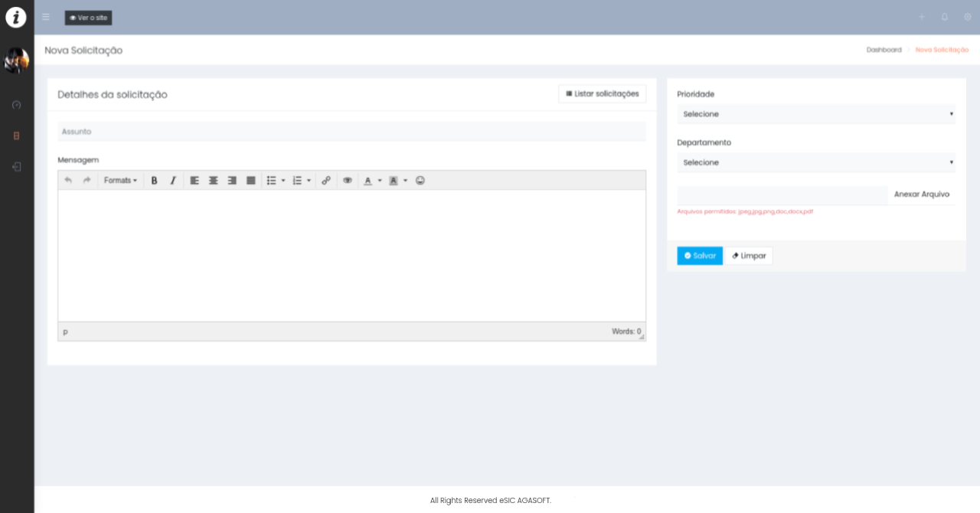This screenshot has height=513, width=980.
Task: Expand the Formats dropdown in the editor
Action: (120, 181)
